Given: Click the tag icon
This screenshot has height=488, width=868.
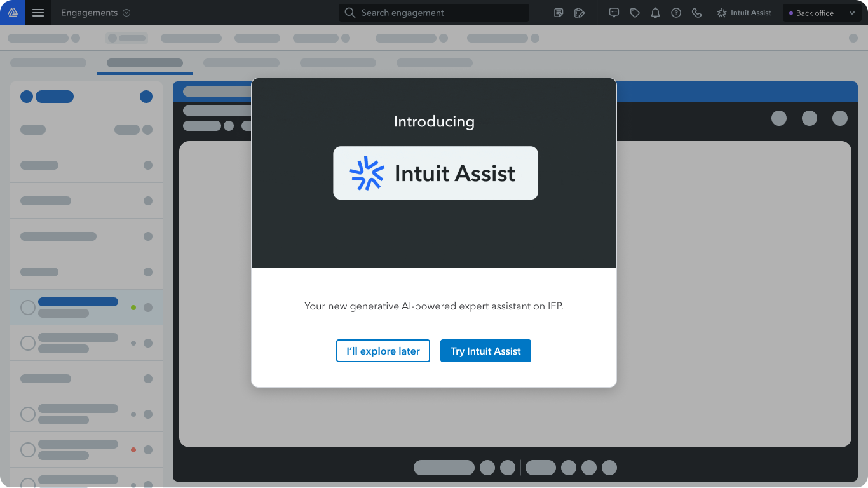Looking at the screenshot, I should click(x=635, y=13).
